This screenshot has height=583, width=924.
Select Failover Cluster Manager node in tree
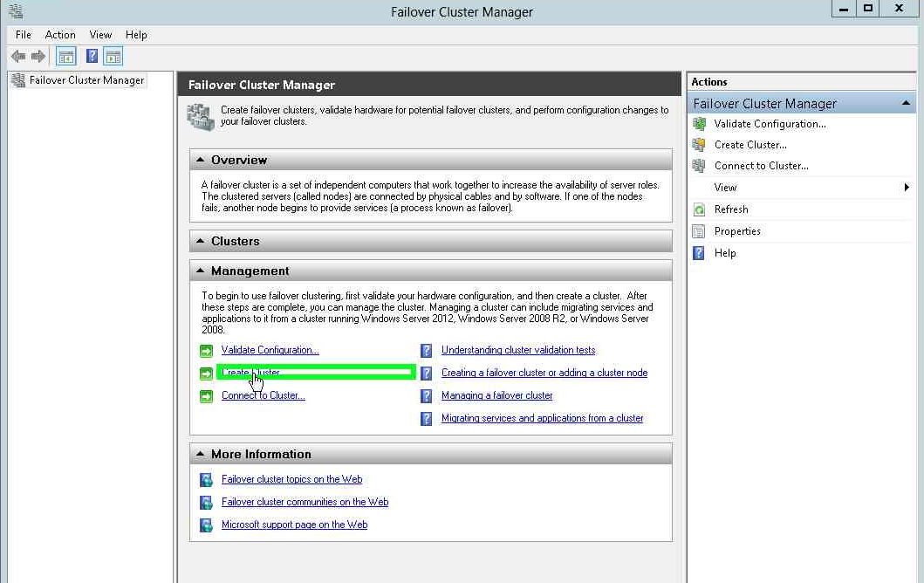pyautogui.click(x=86, y=80)
